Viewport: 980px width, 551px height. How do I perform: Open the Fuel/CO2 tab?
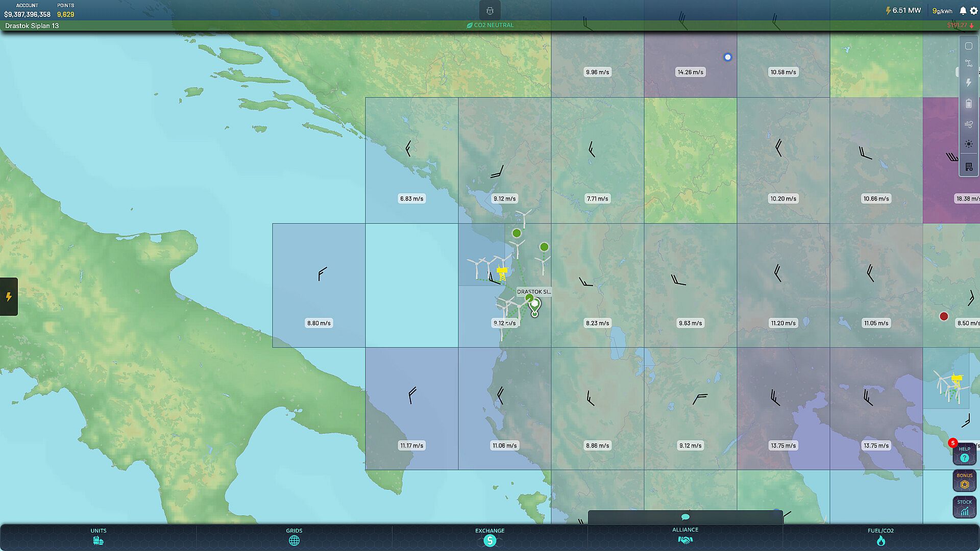coord(880,537)
